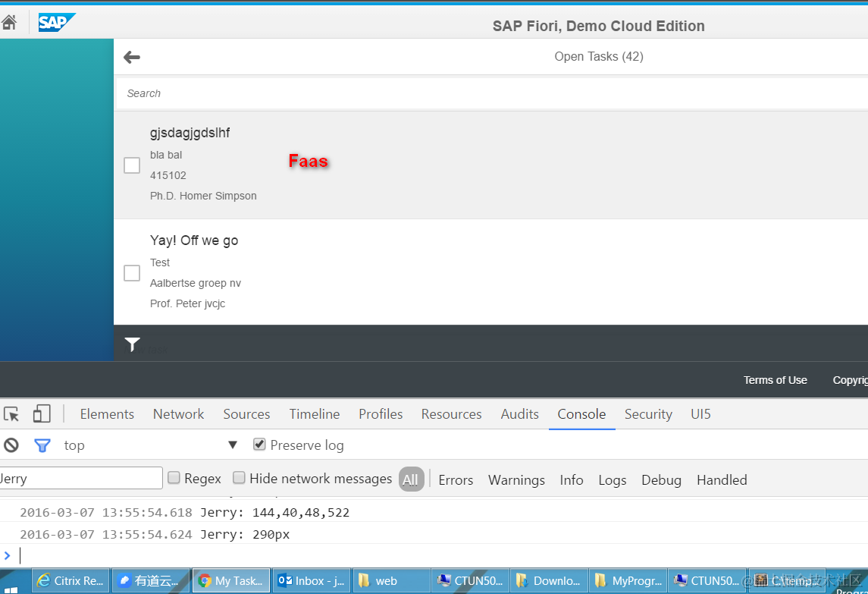Open the Chrome My Task taskbar window
Viewport: 868px width, 594px height.
231,580
